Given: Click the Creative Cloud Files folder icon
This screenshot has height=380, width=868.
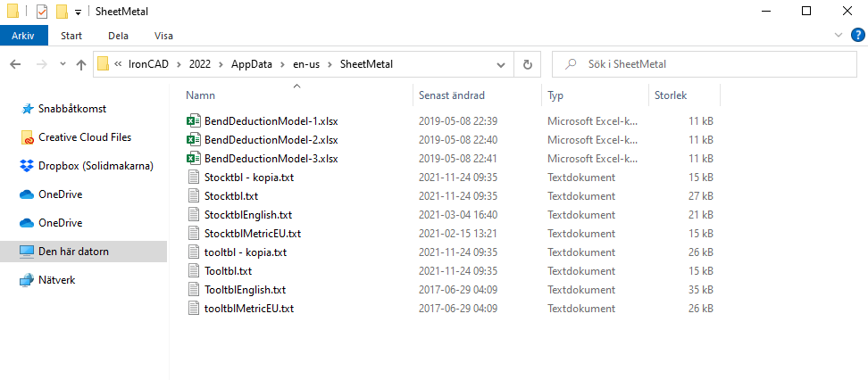Looking at the screenshot, I should coord(27,137).
